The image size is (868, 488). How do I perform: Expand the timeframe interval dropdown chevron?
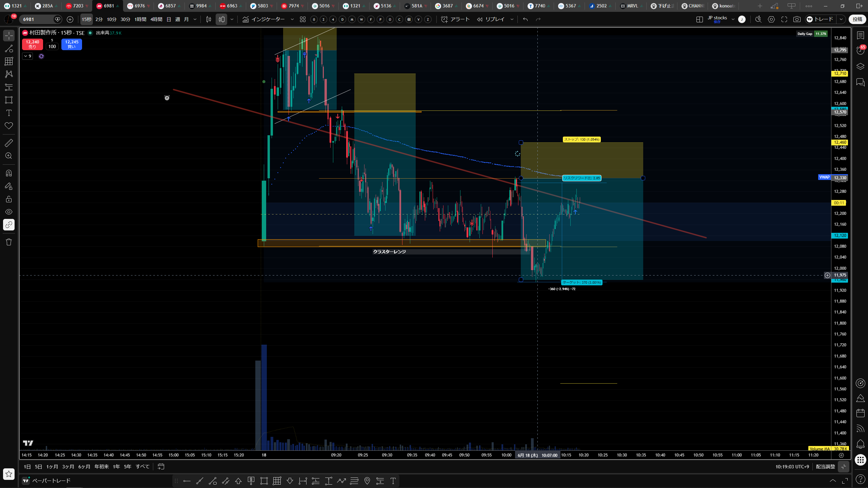(x=195, y=19)
